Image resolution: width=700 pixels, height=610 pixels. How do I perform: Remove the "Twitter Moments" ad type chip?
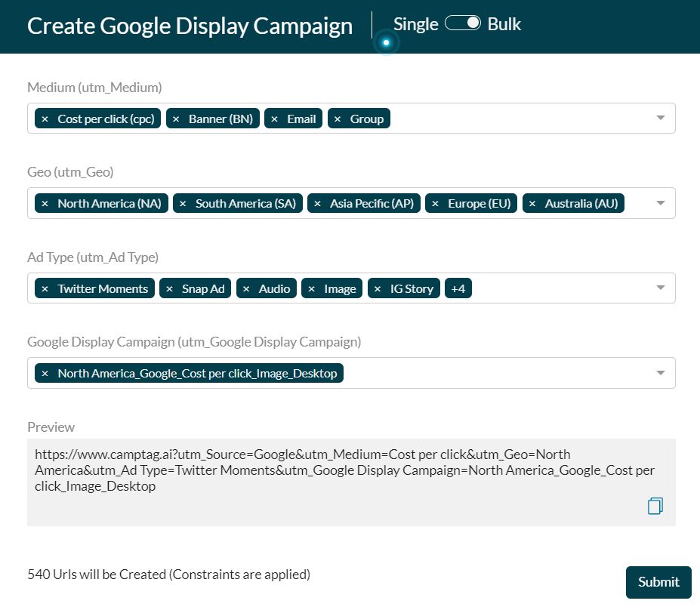click(45, 288)
